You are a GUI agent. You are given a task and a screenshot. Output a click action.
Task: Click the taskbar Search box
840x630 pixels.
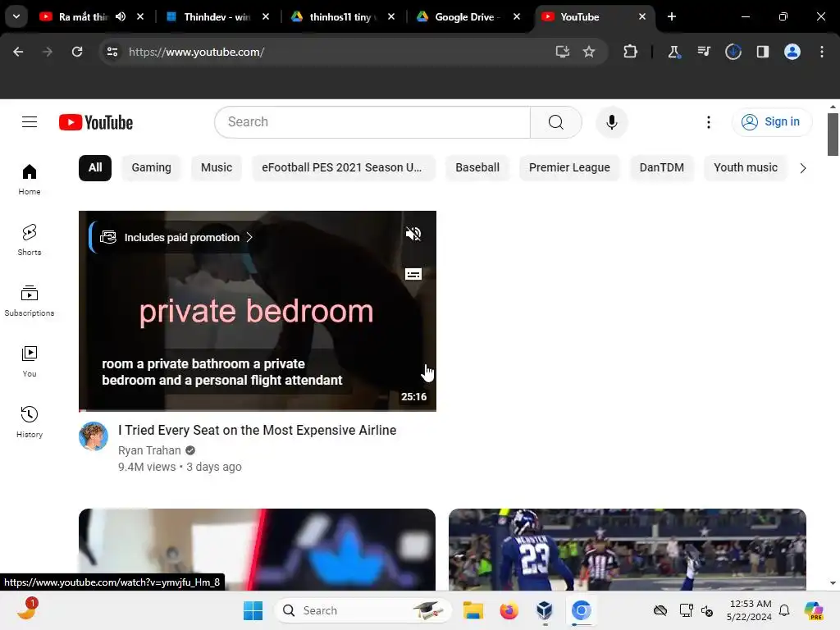(x=363, y=610)
